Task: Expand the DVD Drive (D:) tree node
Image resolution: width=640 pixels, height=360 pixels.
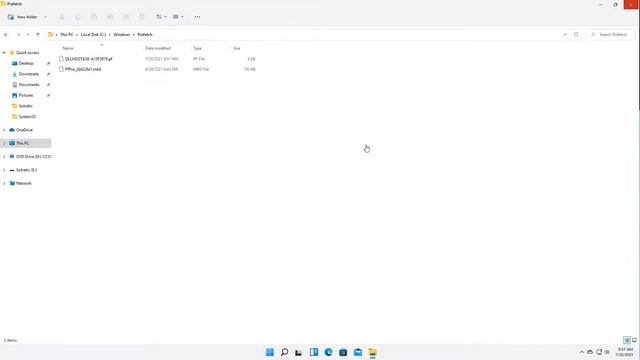Action: 4,157
